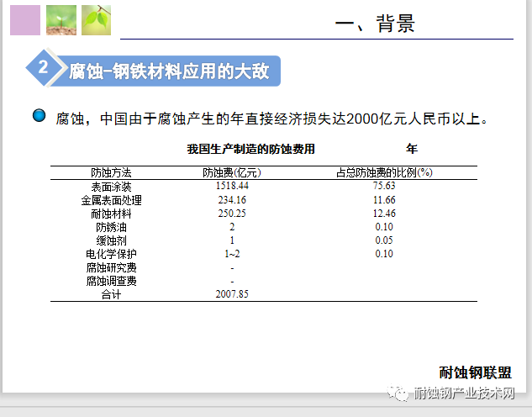Click the 一、背景 slide title

pyautogui.click(x=375, y=24)
